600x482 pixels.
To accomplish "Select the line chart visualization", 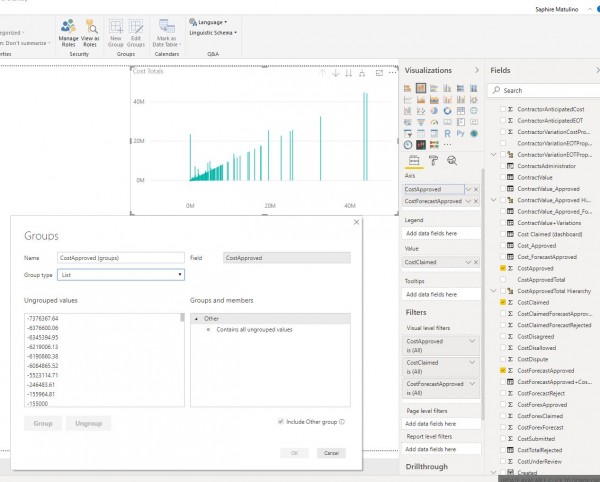I will 408,100.
